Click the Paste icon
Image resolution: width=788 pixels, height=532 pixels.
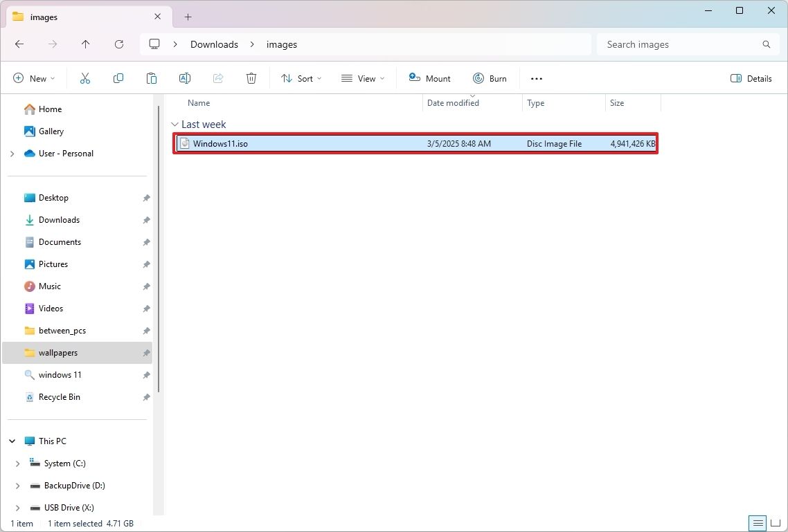(151, 77)
